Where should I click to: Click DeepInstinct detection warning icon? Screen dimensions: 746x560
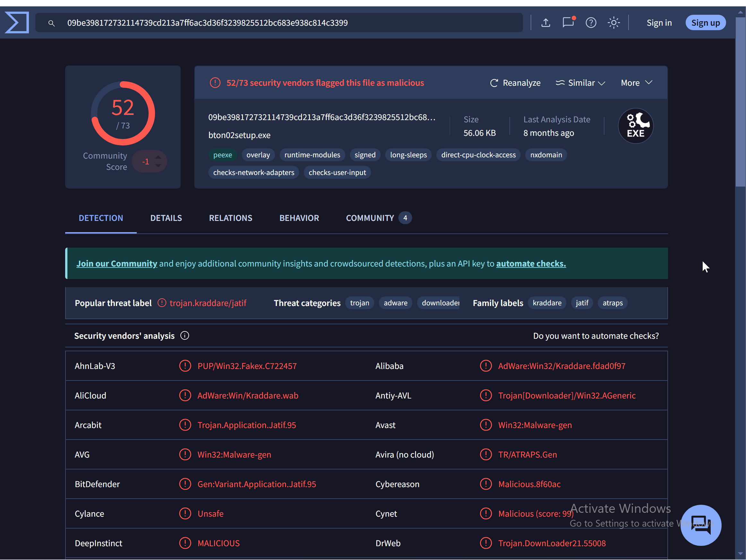185,543
